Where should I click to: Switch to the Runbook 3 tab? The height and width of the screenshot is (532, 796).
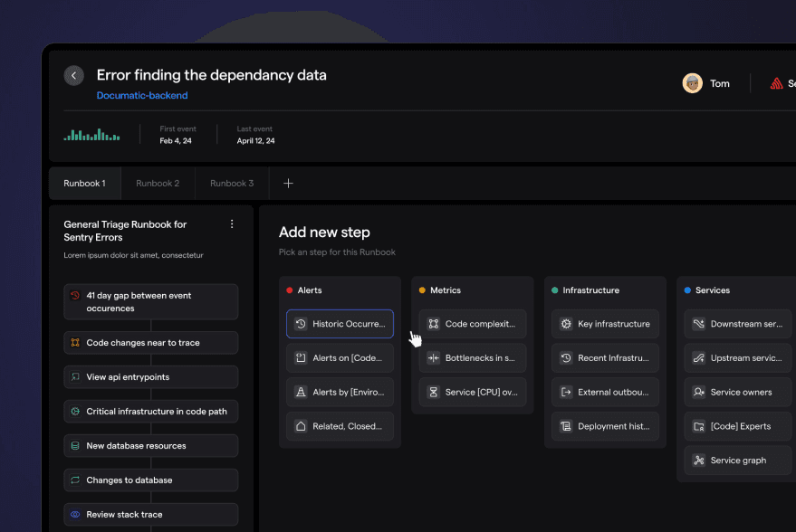click(232, 183)
